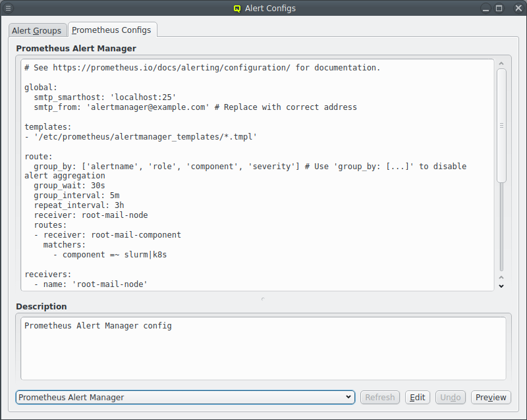Click the Refresh button

click(x=380, y=397)
